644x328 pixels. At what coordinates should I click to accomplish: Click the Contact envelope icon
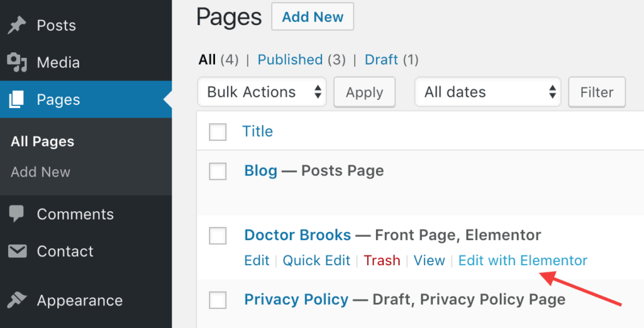pyautogui.click(x=17, y=251)
